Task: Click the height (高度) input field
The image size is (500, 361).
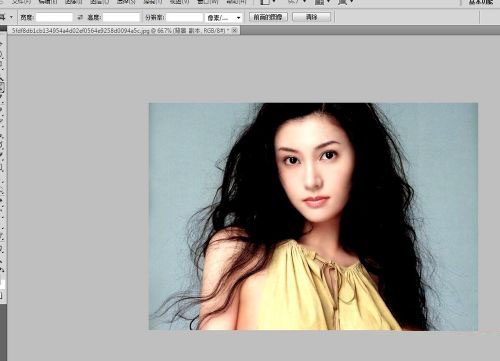Action: 121,17
